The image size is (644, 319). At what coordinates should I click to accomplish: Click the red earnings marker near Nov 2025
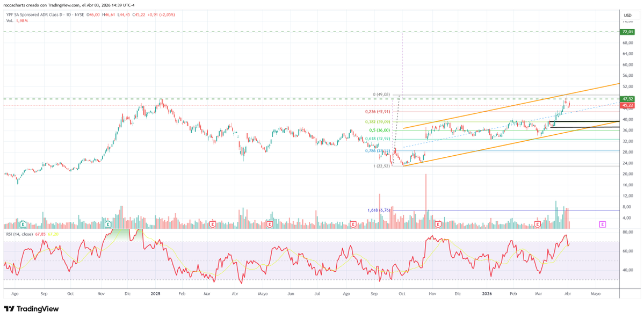coord(438,224)
